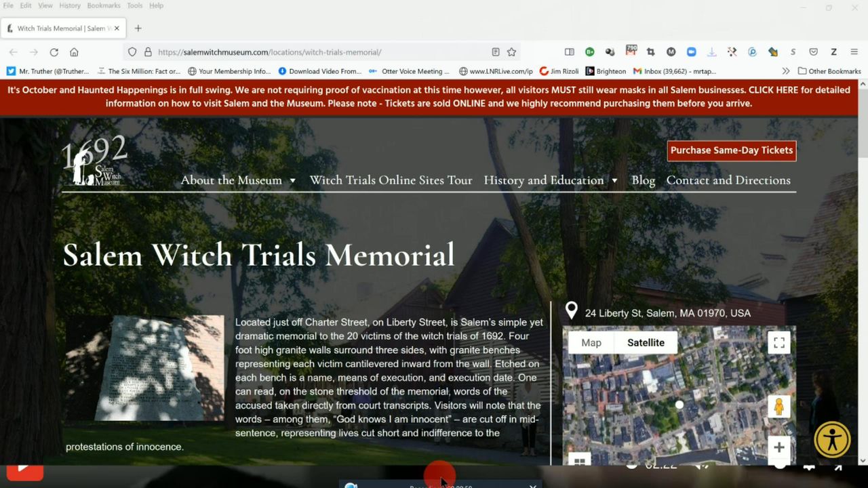Open the Witch Trials Online Sites Tour link

click(x=391, y=180)
